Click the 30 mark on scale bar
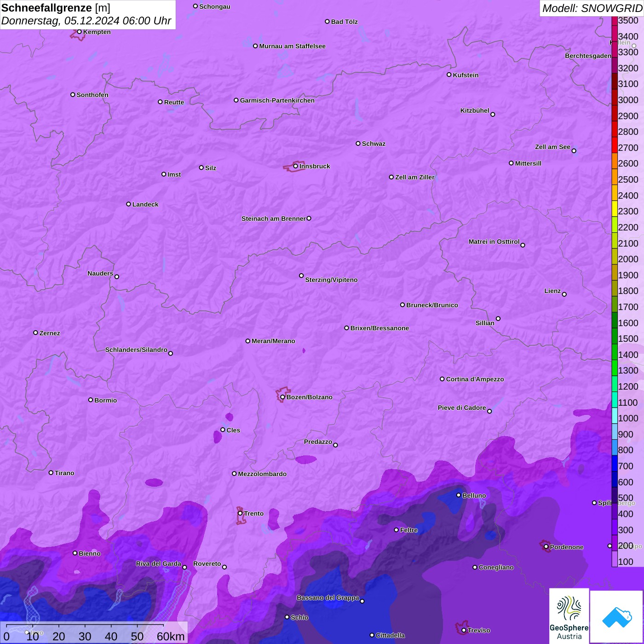Viewport: 644px width, 644px height. tap(85, 636)
